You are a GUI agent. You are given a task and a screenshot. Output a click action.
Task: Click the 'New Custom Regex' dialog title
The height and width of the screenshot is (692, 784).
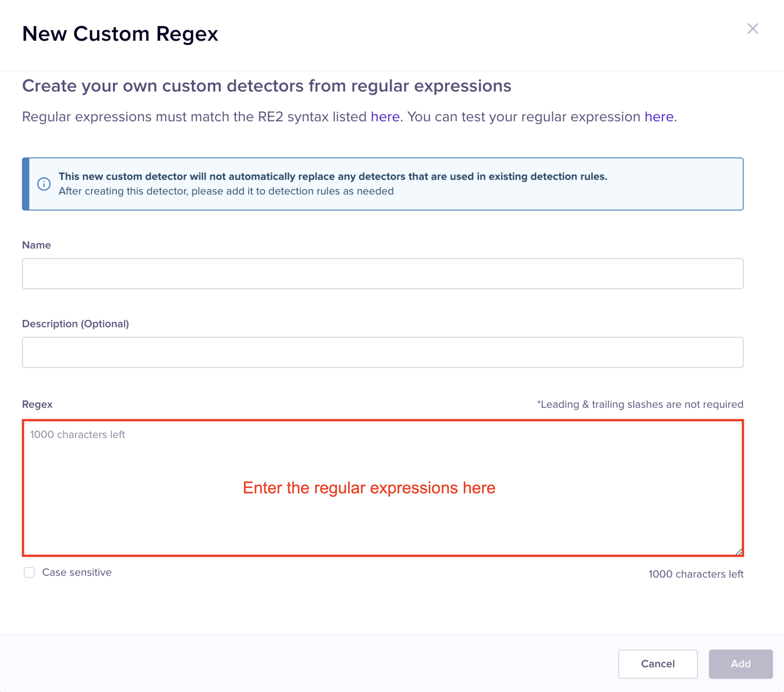click(x=120, y=34)
